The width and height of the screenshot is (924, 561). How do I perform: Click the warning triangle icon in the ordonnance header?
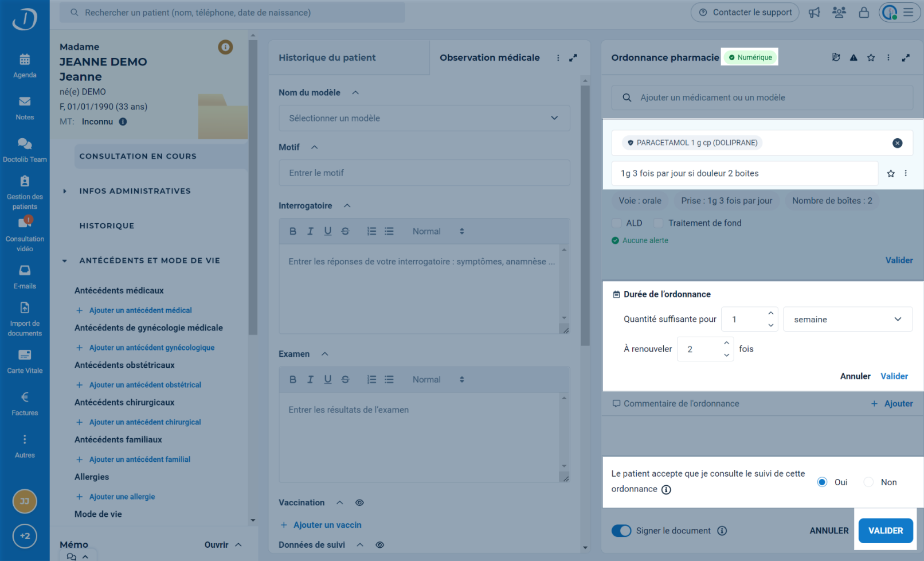853,58
